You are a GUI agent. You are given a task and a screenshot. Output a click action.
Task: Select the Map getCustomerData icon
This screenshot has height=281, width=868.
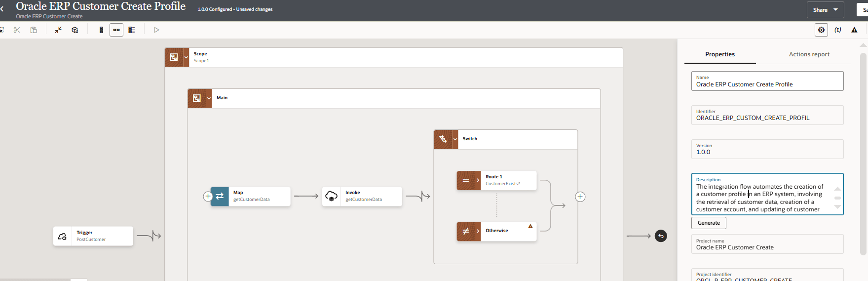click(220, 196)
